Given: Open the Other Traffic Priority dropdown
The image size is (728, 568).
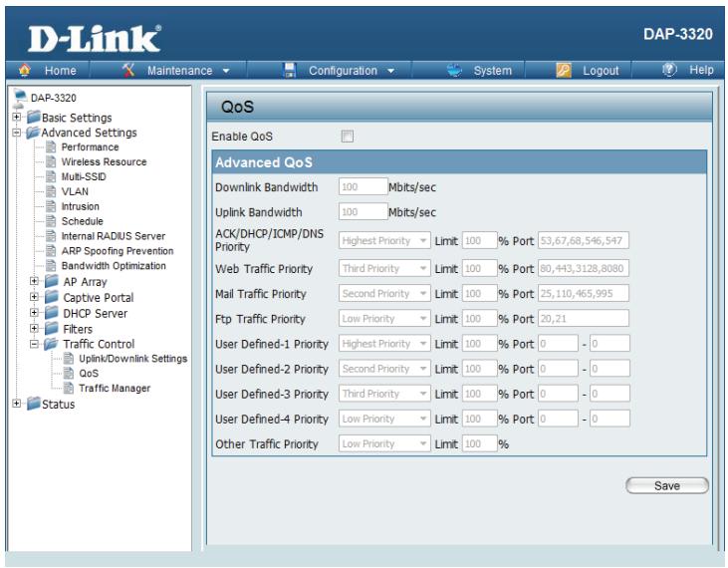Looking at the screenshot, I should 384,444.
